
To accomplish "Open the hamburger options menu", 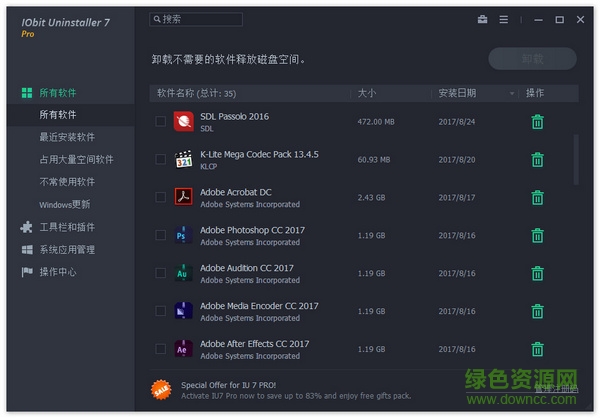I will 504,19.
